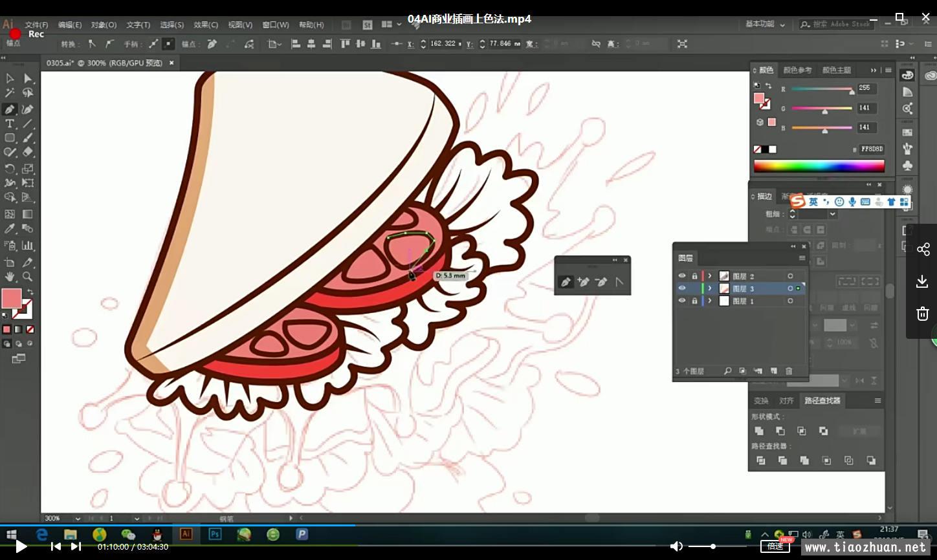Select the Column Graph tool
Screen dimensions: 937x560
pos(28,245)
